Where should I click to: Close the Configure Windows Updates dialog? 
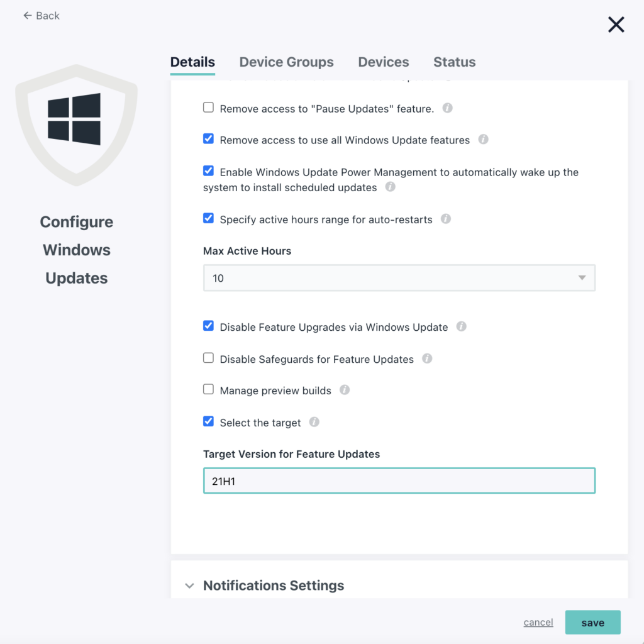(616, 25)
